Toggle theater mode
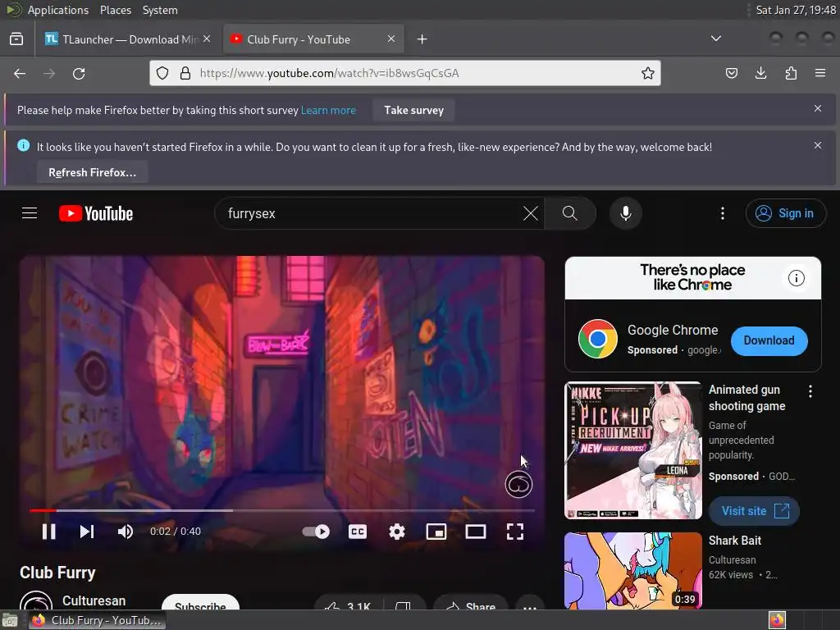Screen dimensions: 840x630 coord(476,532)
